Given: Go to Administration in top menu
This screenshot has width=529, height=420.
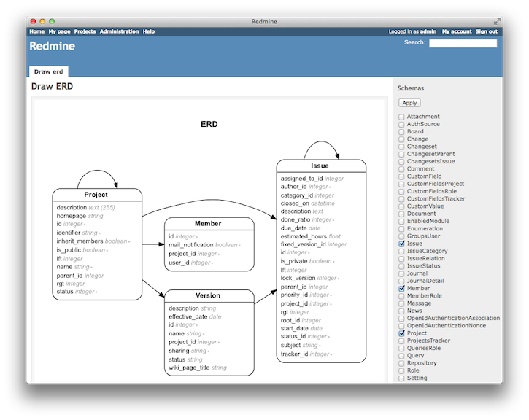Looking at the screenshot, I should (119, 31).
